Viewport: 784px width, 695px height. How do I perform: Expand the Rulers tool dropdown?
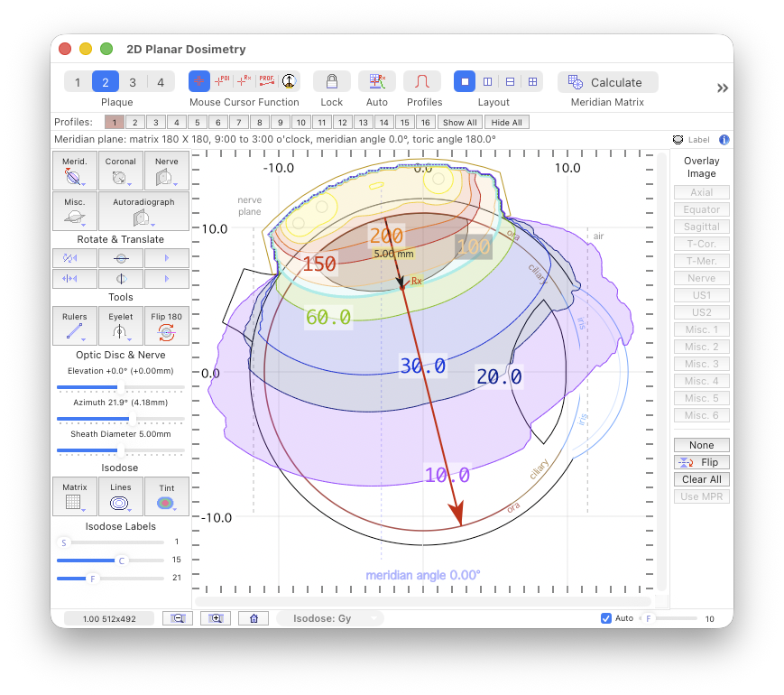click(75, 325)
